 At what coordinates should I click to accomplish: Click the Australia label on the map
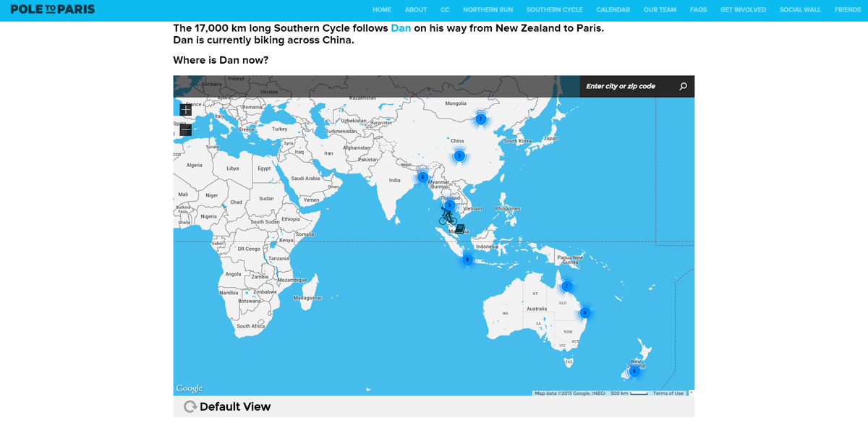point(537,309)
